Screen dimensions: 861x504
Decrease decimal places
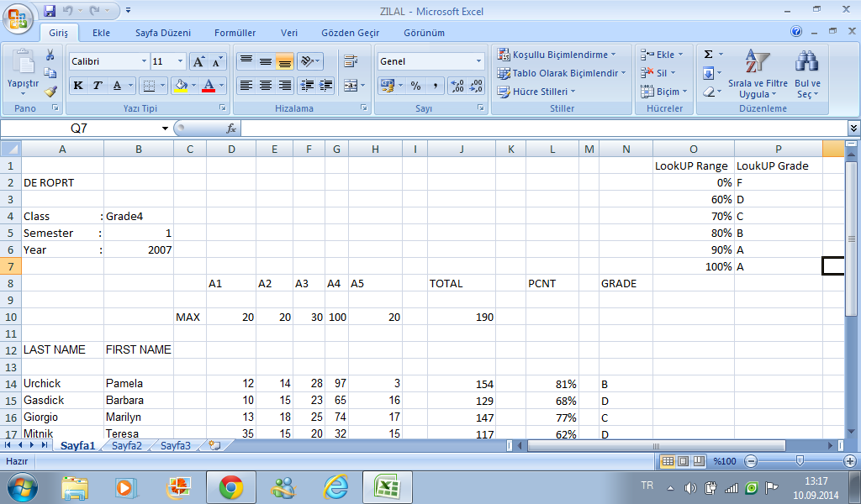point(476,86)
